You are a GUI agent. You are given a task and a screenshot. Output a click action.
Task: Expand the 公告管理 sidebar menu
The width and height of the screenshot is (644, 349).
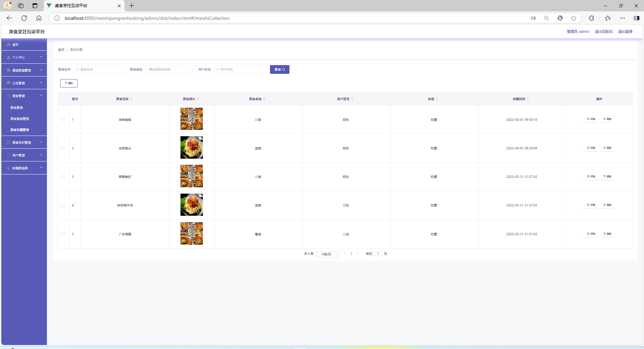tap(24, 83)
